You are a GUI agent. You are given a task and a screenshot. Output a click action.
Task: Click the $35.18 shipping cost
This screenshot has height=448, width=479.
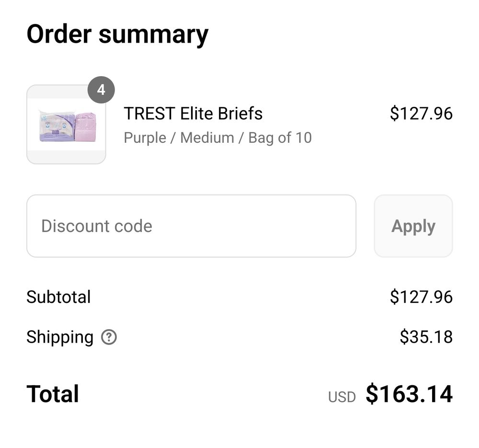pyautogui.click(x=426, y=337)
